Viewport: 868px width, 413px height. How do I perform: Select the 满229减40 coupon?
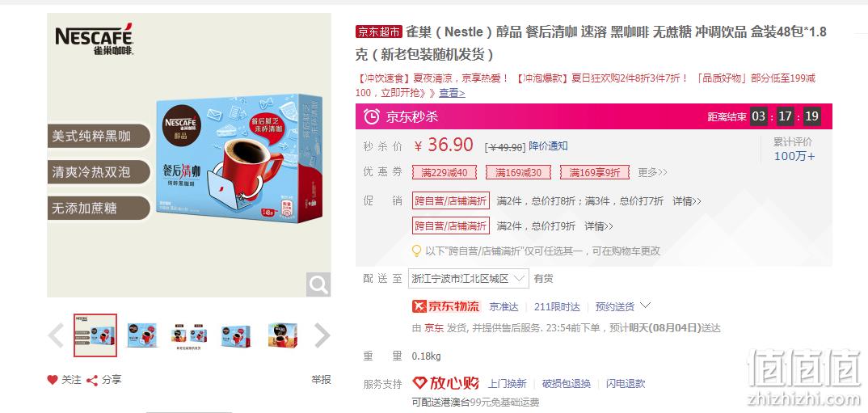[x=444, y=173]
